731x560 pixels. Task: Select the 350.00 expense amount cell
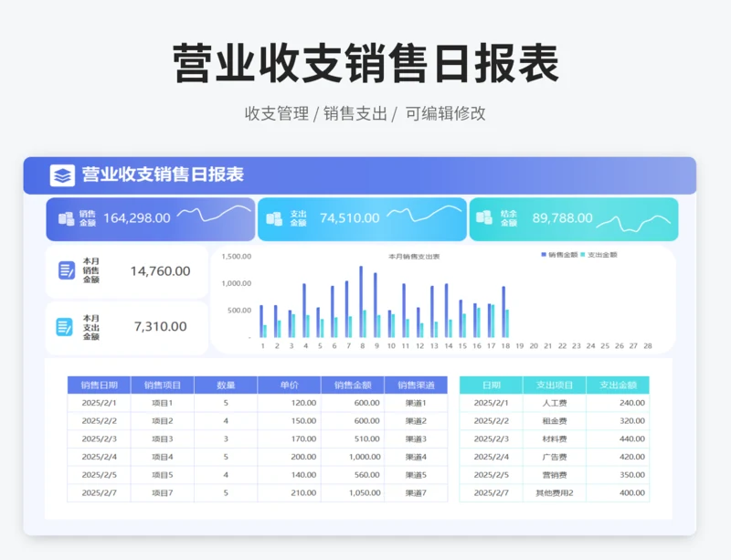click(618, 475)
